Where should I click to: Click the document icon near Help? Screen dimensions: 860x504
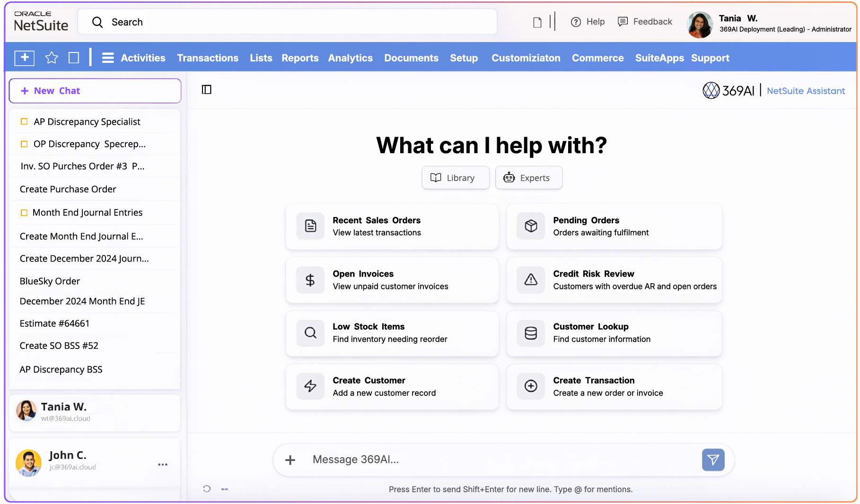[x=537, y=22]
